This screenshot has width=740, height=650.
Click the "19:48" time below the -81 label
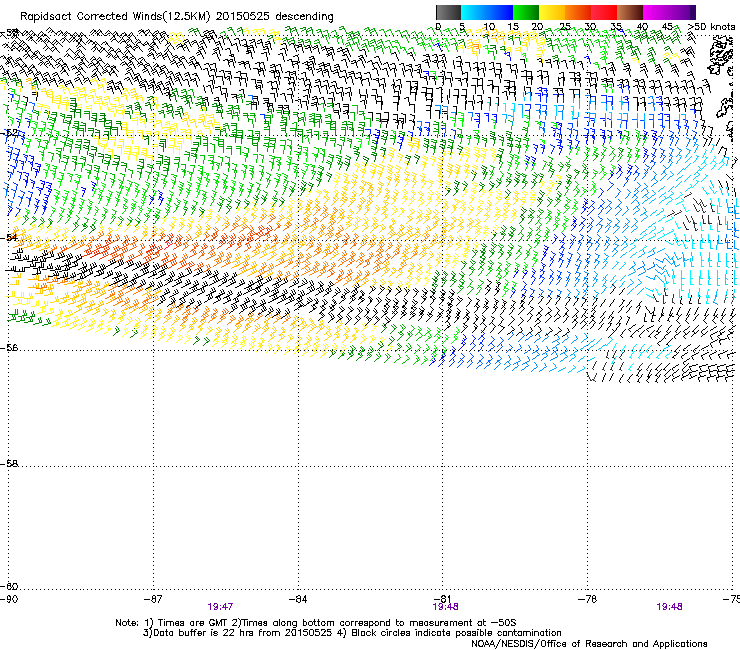coord(446,607)
